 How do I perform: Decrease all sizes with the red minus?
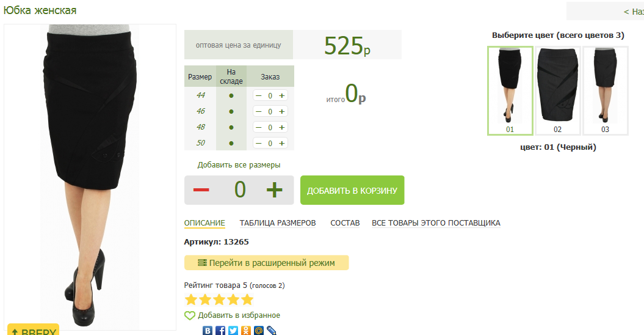pyautogui.click(x=201, y=190)
